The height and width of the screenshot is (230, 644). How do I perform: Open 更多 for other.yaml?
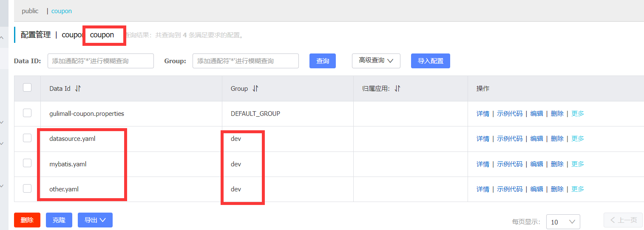(578, 189)
